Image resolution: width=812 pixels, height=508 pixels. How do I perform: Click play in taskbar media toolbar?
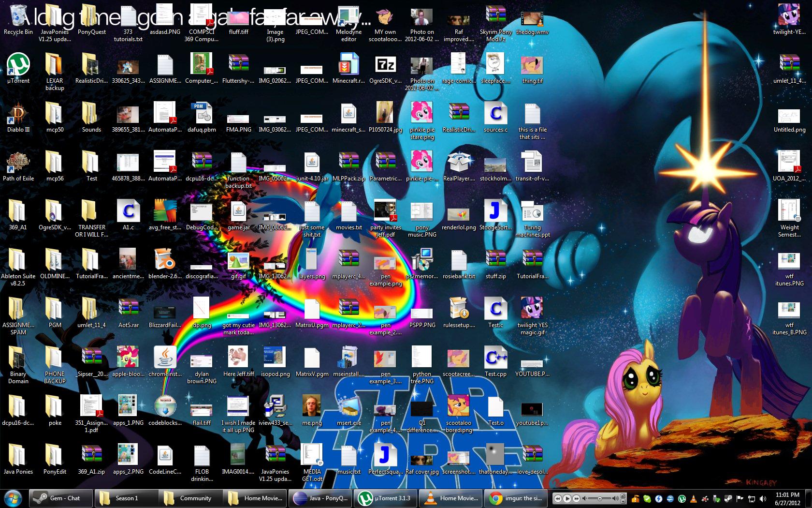coord(567,499)
